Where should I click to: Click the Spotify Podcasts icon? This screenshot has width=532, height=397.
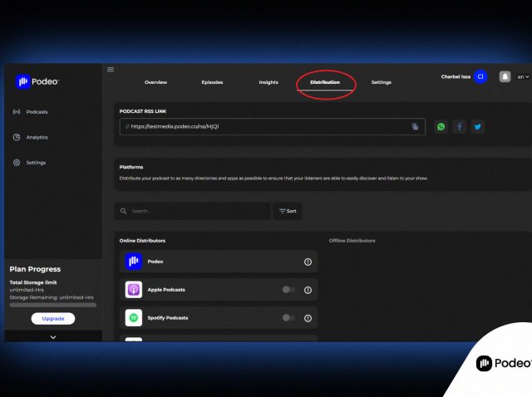(134, 317)
